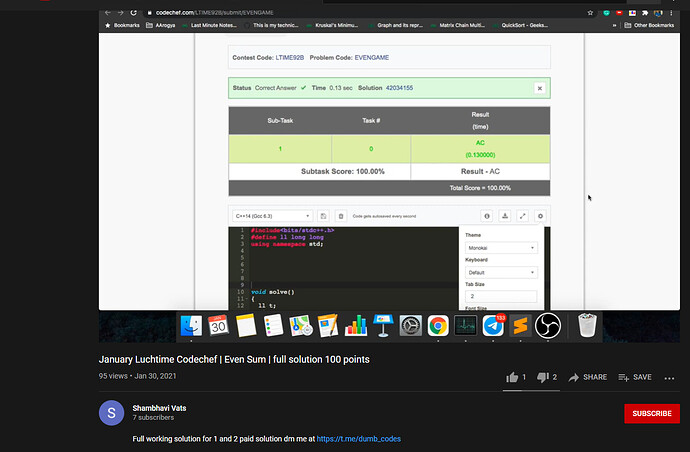The height and width of the screenshot is (452, 690).
Task: Open problem code link EVENGAME
Action: point(371,58)
